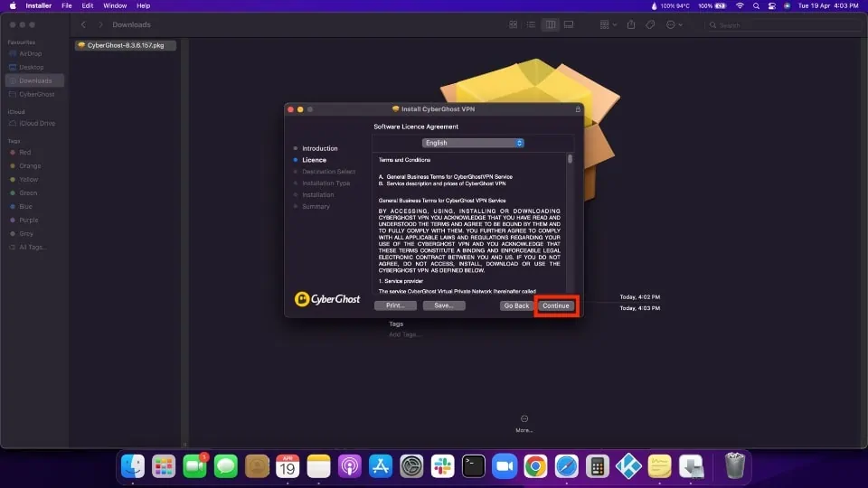868x488 pixels.
Task: Select the Orange tag in sidebar
Action: (x=29, y=166)
